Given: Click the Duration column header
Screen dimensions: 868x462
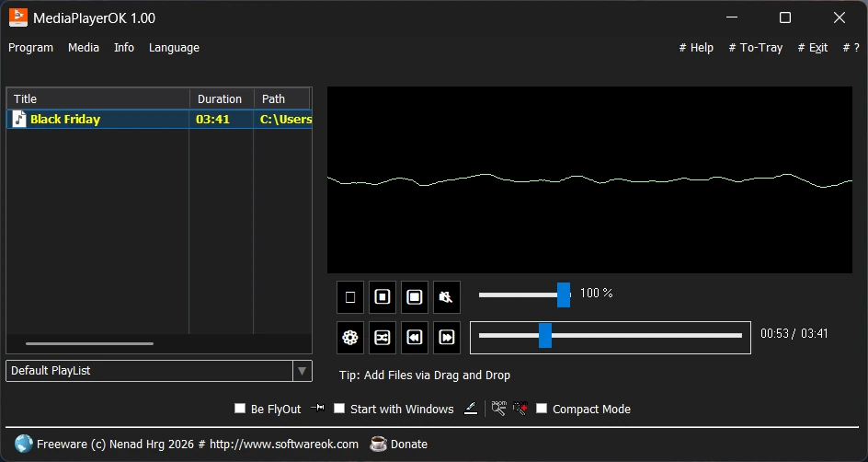Looking at the screenshot, I should pyautogui.click(x=222, y=98).
